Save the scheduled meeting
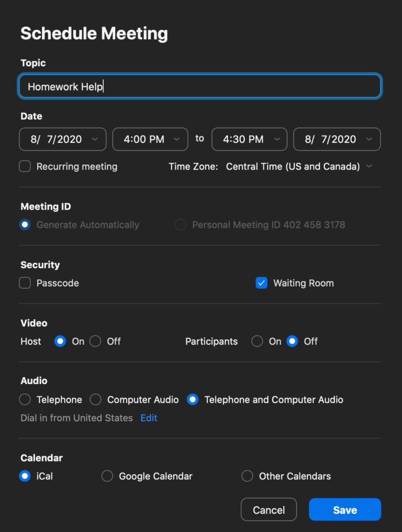Image resolution: width=402 pixels, height=532 pixels. [x=344, y=510]
